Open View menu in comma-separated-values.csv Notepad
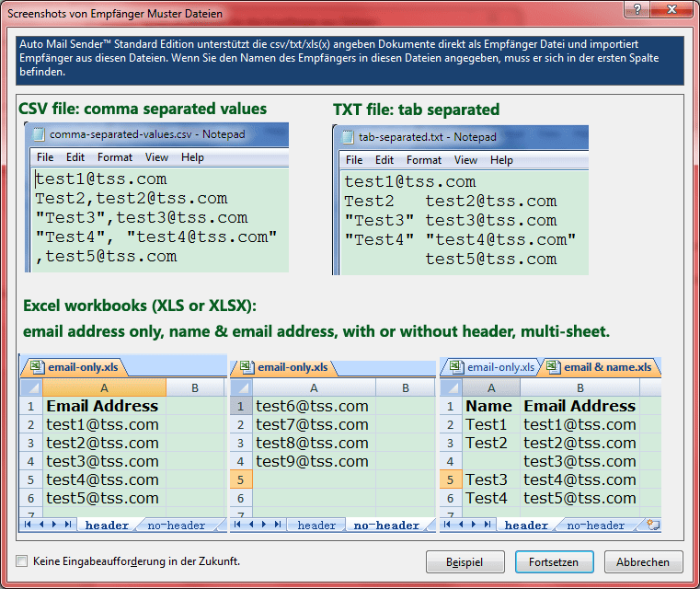700x589 pixels. [156, 157]
